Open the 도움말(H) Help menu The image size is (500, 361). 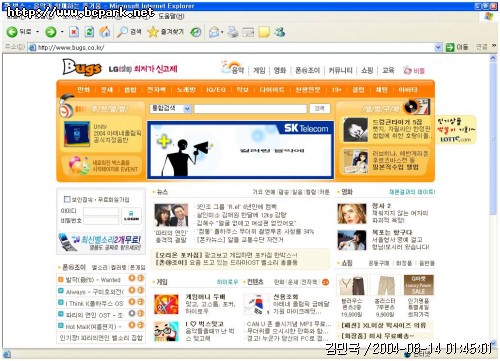tap(171, 16)
